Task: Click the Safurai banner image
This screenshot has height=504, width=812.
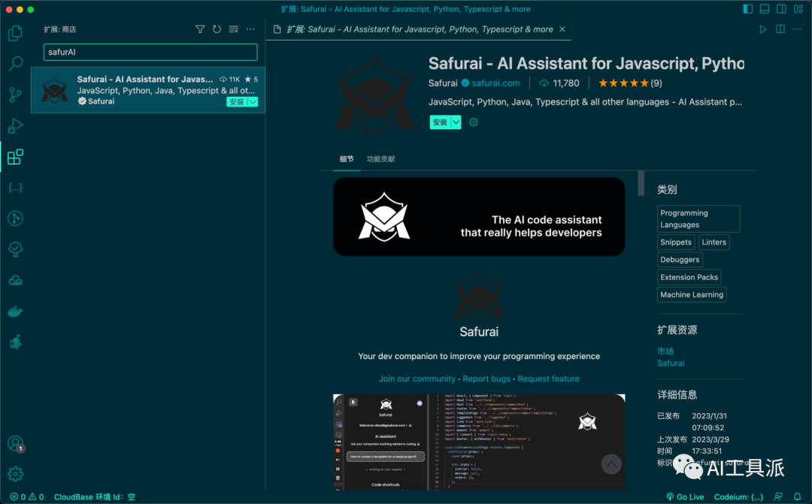Action: pyautogui.click(x=479, y=217)
